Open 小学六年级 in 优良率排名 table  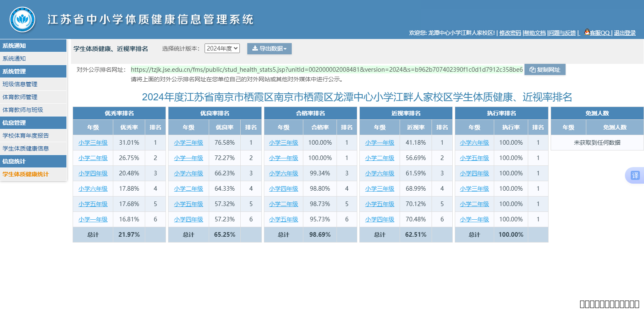pos(188,173)
